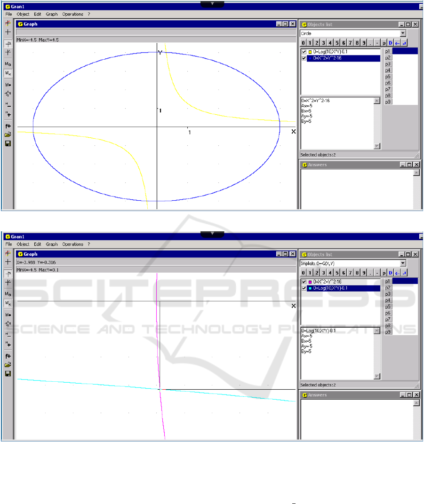Click the 'M+' zoom in icon in upper window

coord(8,114)
